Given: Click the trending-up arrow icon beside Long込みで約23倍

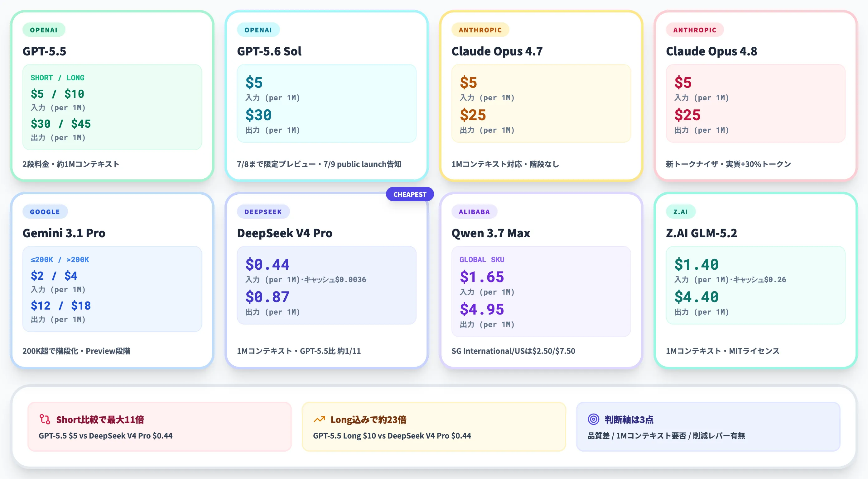Looking at the screenshot, I should 319,420.
